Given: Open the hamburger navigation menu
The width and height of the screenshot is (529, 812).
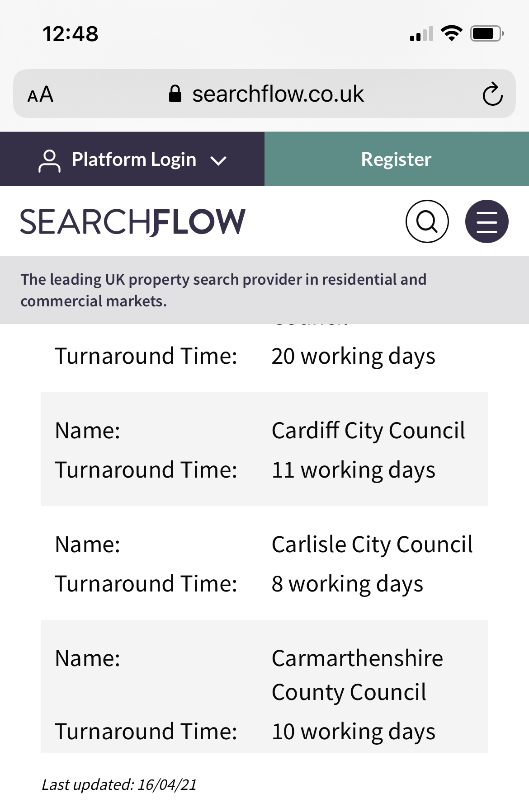Looking at the screenshot, I should (x=486, y=221).
